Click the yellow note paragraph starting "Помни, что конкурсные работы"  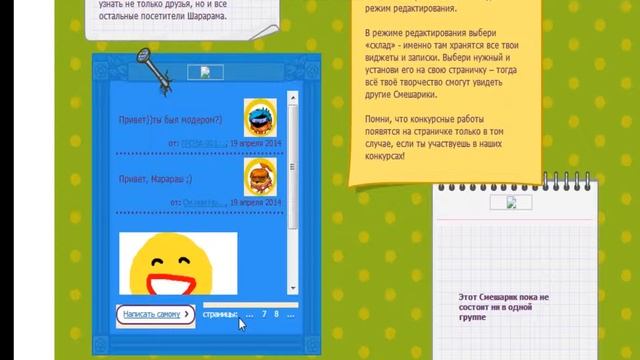434,138
